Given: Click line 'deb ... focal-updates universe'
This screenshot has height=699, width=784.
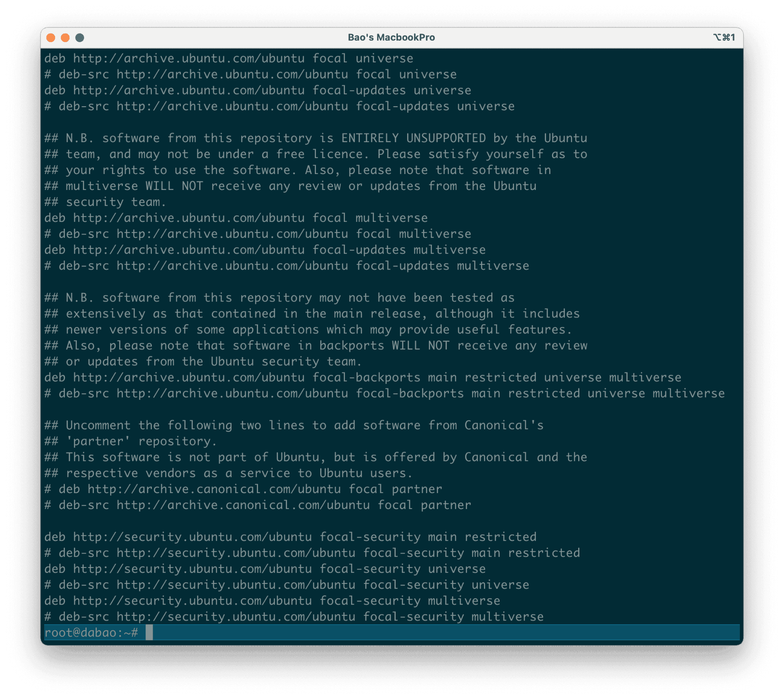Looking at the screenshot, I should [258, 90].
